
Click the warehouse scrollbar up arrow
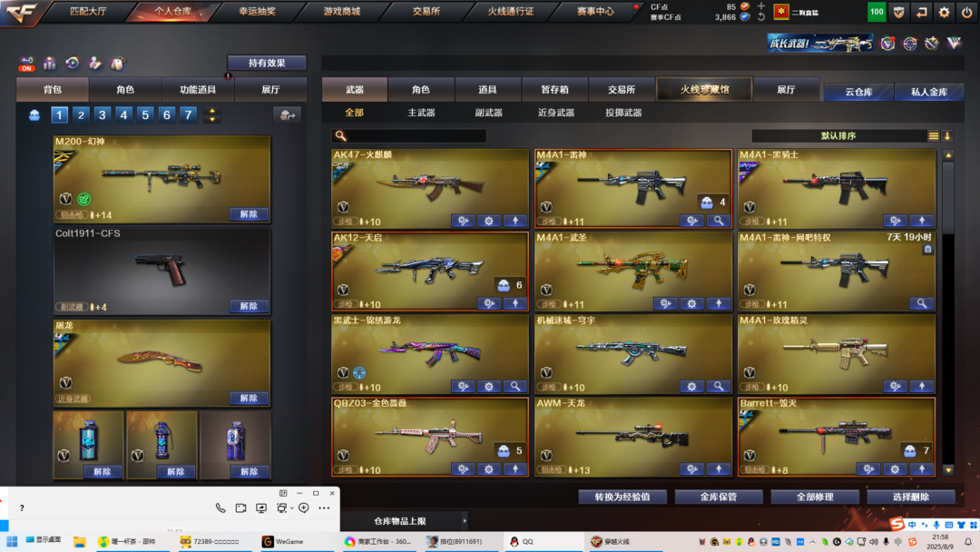(948, 155)
